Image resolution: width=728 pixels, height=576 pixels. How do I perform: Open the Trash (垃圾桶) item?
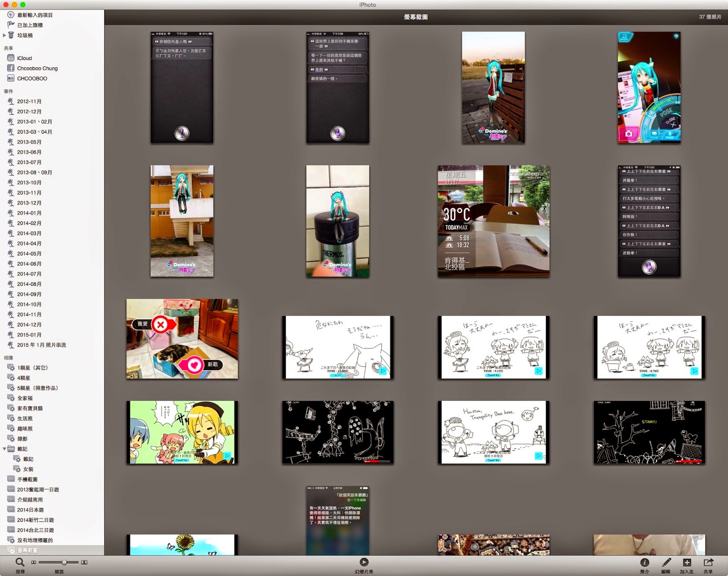click(25, 35)
